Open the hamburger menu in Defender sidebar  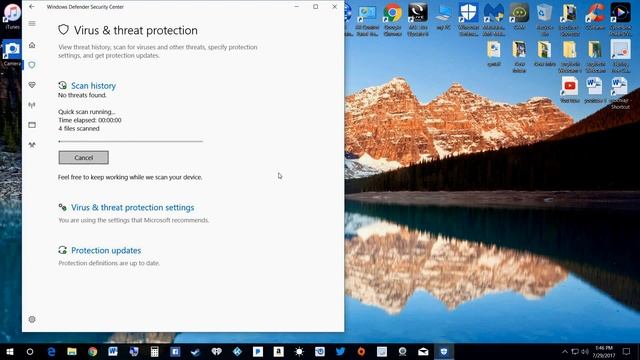coord(32,24)
